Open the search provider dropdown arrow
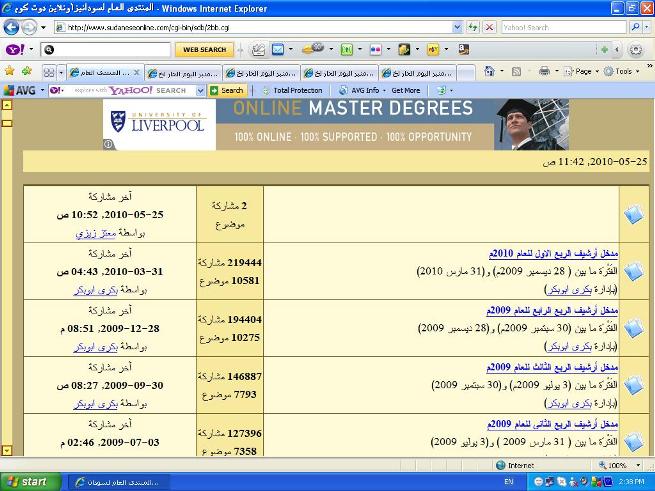Viewport: 655px width, 491px height. [x=647, y=28]
